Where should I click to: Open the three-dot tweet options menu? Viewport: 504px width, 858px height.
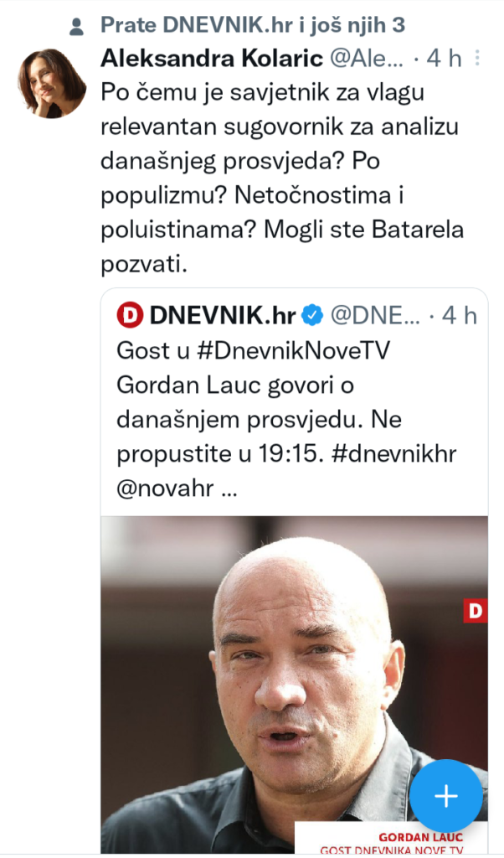pyautogui.click(x=478, y=59)
